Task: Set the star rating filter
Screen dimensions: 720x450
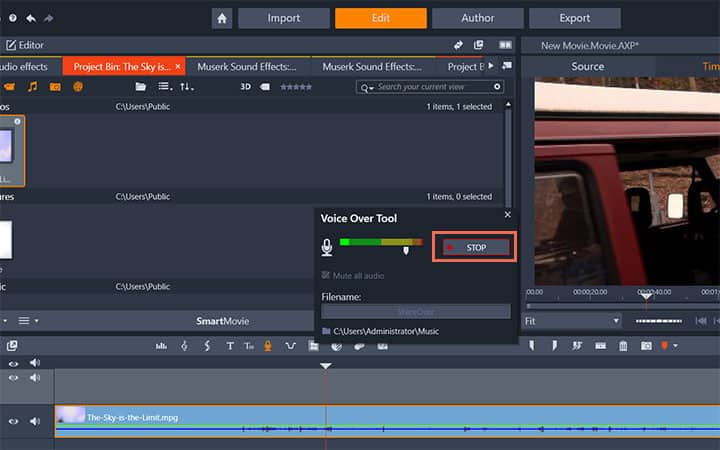Action: (296, 86)
